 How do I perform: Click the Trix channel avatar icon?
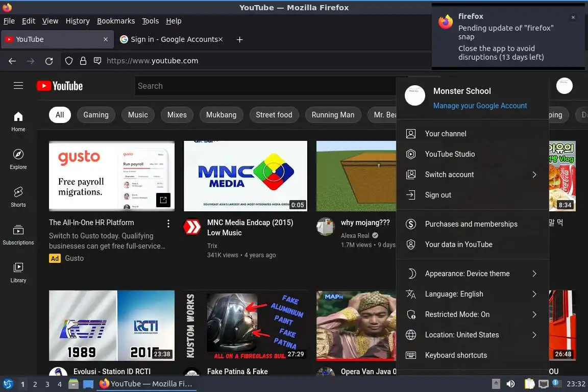tap(192, 227)
